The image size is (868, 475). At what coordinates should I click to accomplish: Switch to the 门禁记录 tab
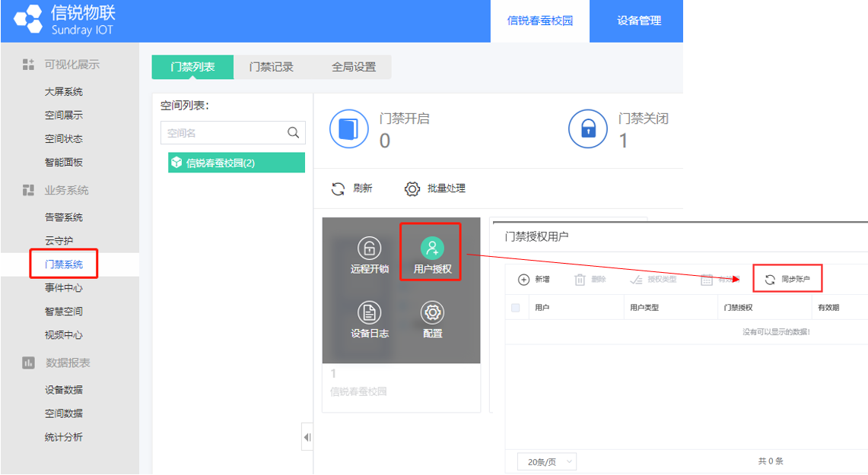(x=272, y=67)
